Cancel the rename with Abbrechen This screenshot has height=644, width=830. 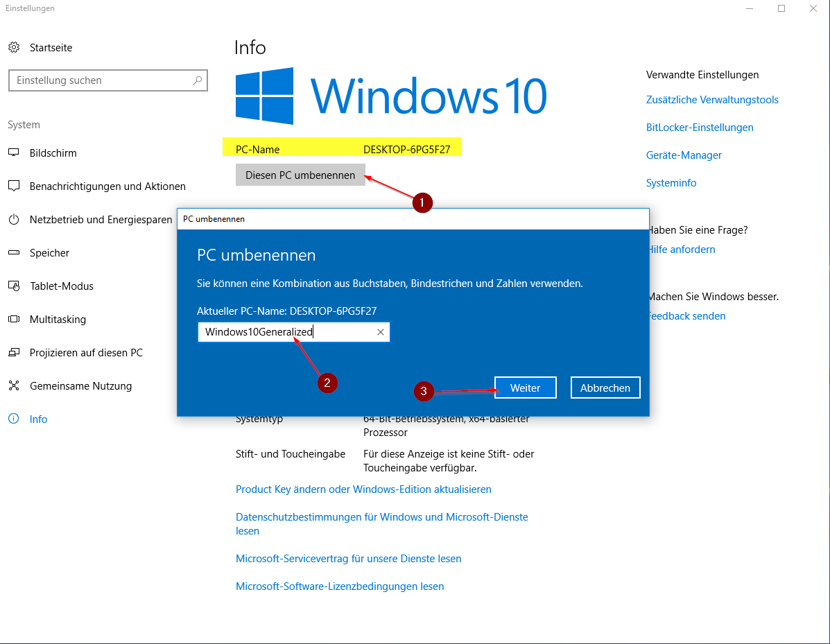(x=605, y=388)
